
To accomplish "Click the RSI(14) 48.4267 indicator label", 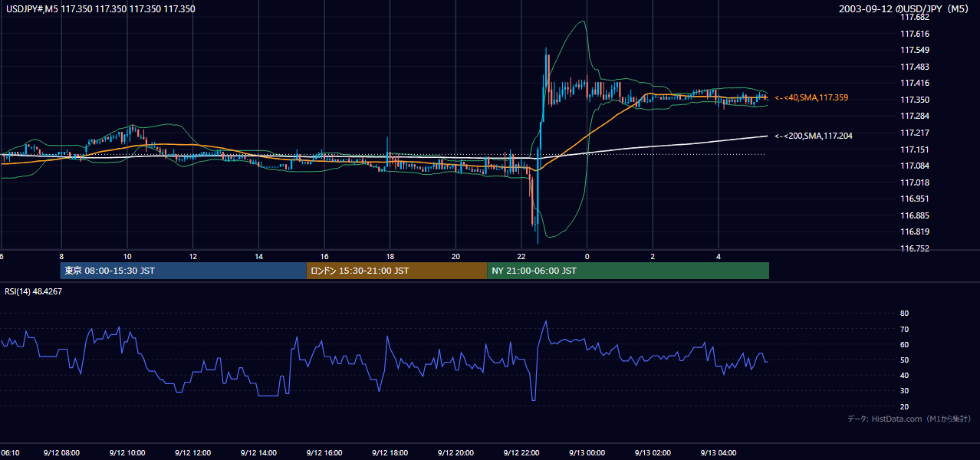I will 34,291.
